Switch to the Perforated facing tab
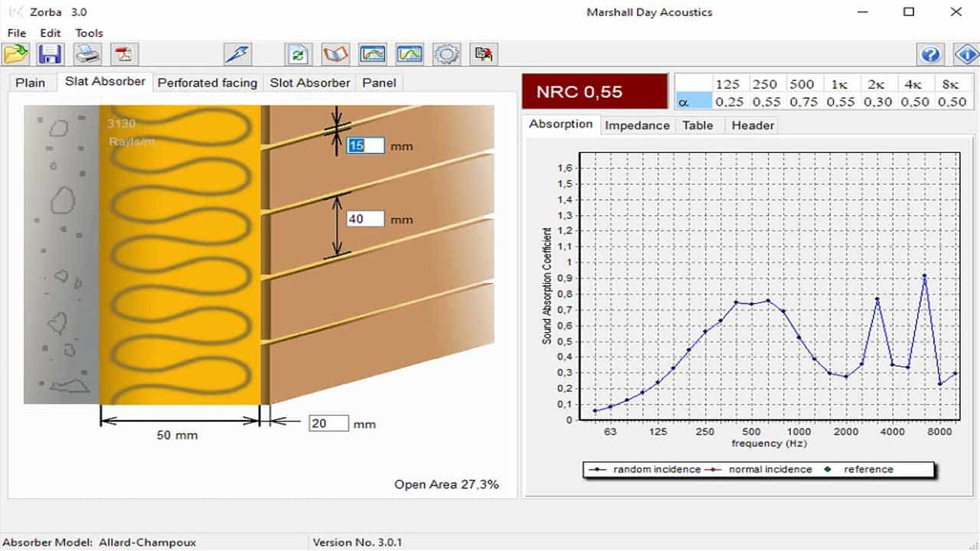This screenshot has width=980, height=551. click(x=207, y=83)
